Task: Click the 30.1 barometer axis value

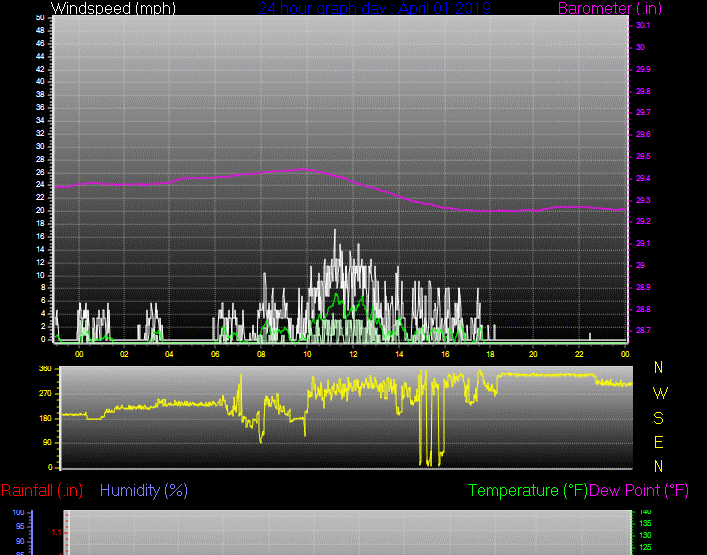Action: (643, 26)
